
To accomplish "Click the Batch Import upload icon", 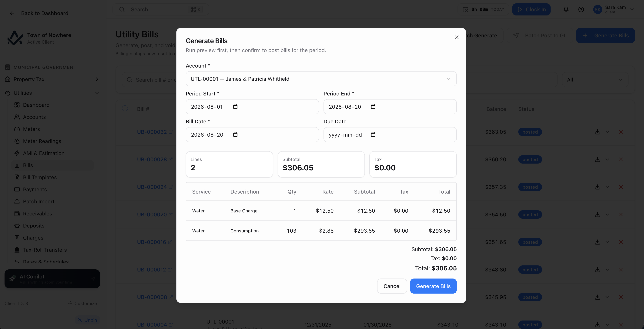I will pyautogui.click(x=17, y=202).
